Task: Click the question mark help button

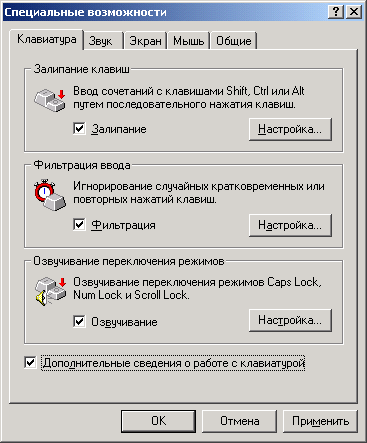Action: [336, 12]
